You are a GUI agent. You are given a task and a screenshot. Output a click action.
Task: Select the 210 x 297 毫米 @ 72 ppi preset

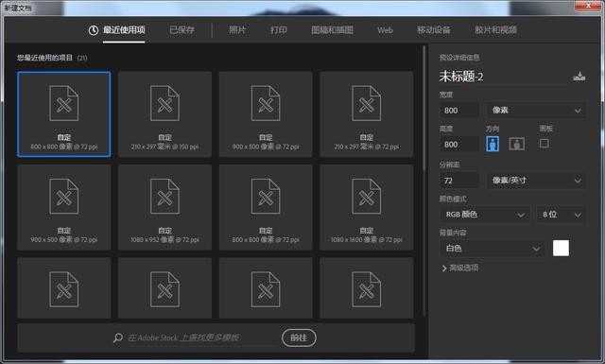tap(366, 114)
